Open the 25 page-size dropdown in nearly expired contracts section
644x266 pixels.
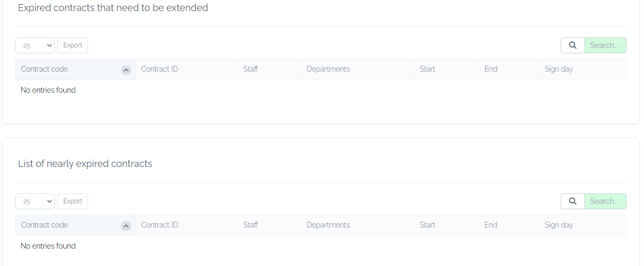(35, 201)
